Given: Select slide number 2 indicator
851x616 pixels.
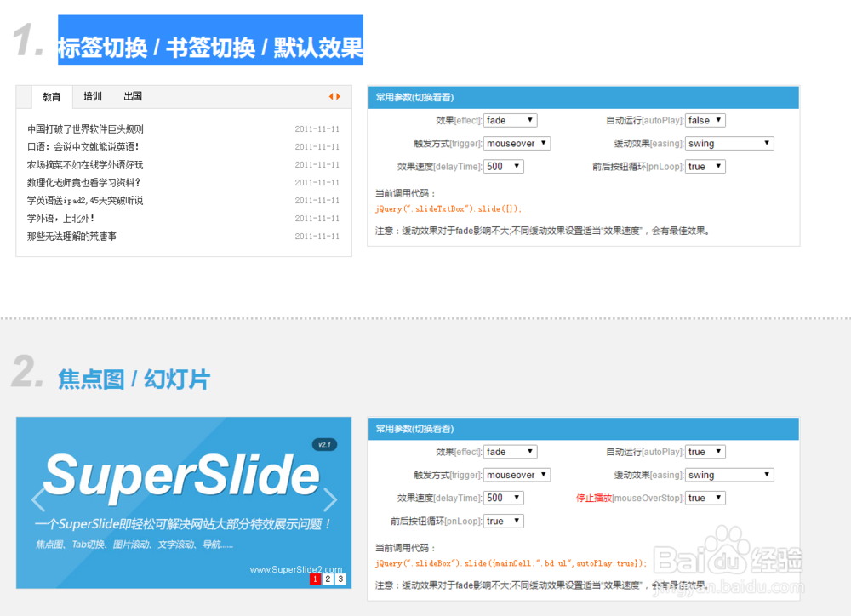Looking at the screenshot, I should 328,579.
